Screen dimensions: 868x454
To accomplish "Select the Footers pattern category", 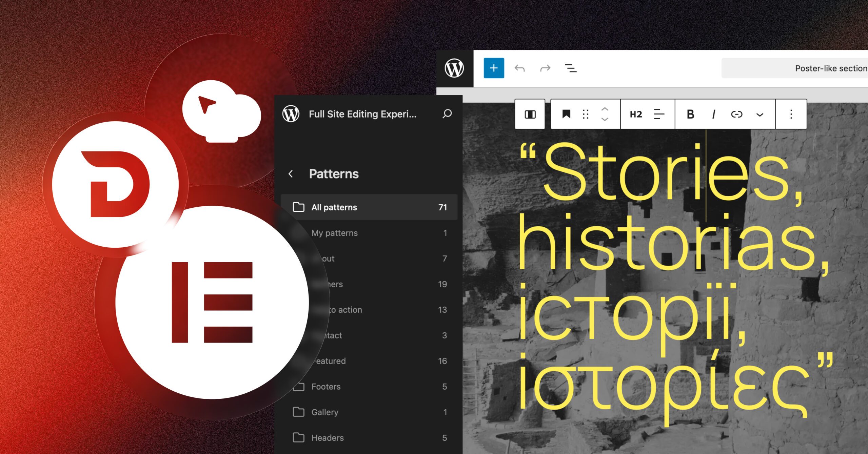I will 326,386.
